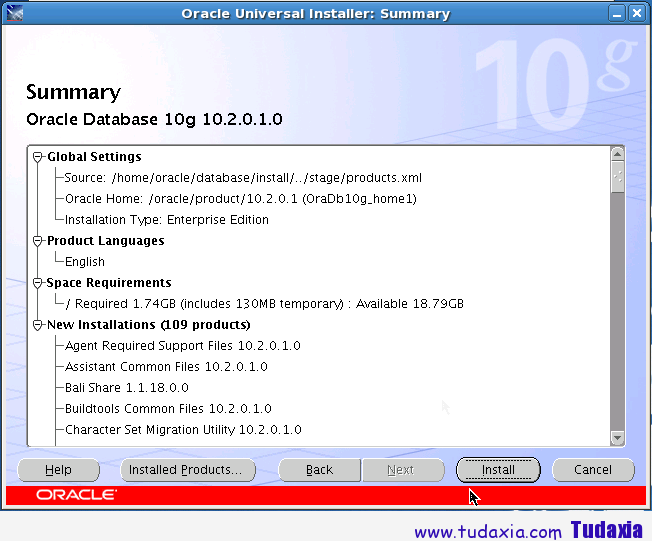
Task: Collapse the Product Languages node
Action: click(38, 241)
